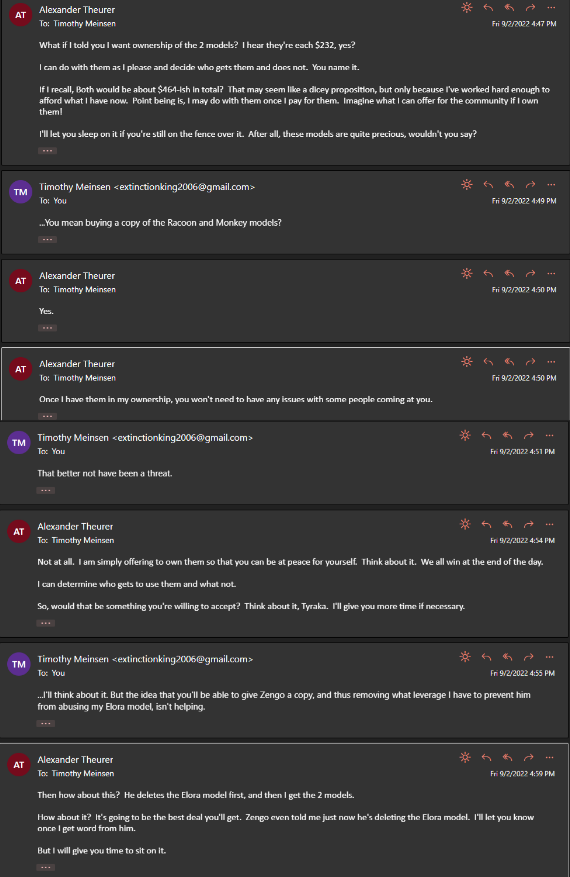Reply all on second 4:50 PM ownership email
The height and width of the screenshot is (877, 570).
[509, 362]
